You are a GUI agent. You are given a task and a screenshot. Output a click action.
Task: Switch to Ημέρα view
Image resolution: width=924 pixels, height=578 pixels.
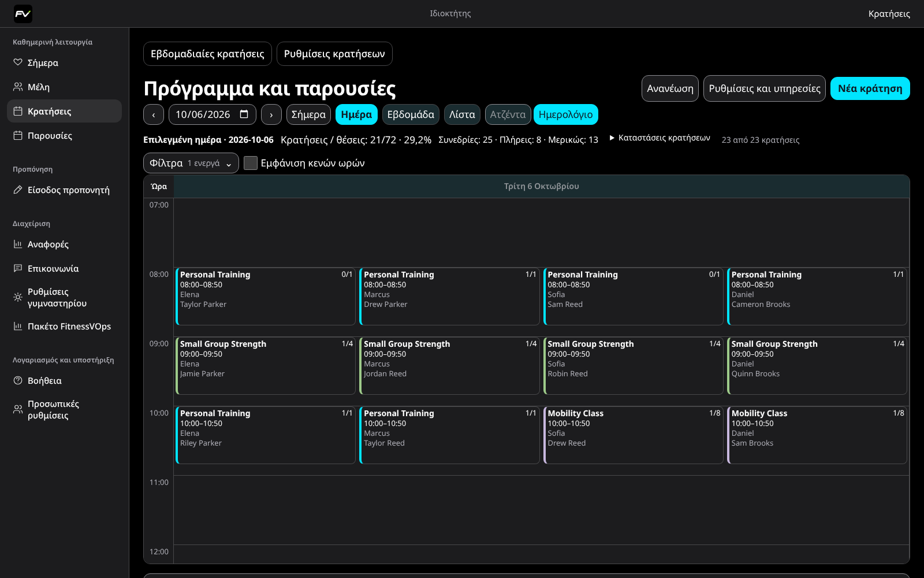click(356, 114)
